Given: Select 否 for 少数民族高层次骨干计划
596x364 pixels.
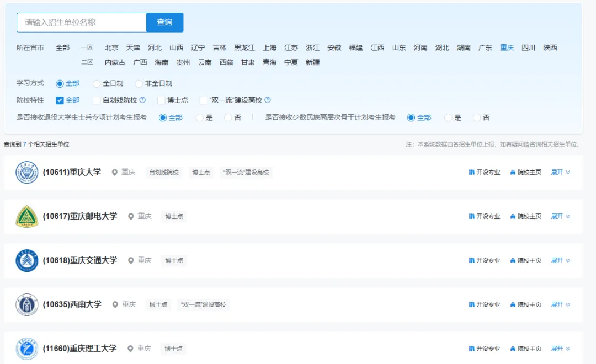Looking at the screenshot, I should [x=477, y=118].
